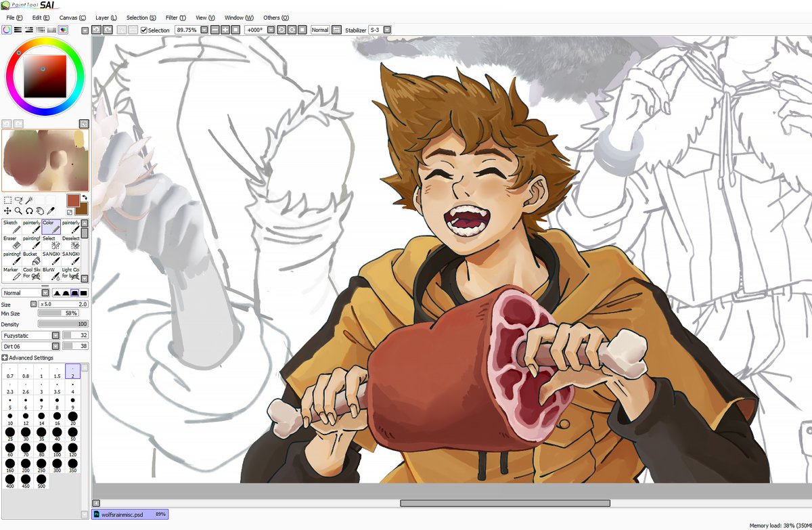812x530 pixels.
Task: Select the rectangular selection tool
Action: click(7, 200)
